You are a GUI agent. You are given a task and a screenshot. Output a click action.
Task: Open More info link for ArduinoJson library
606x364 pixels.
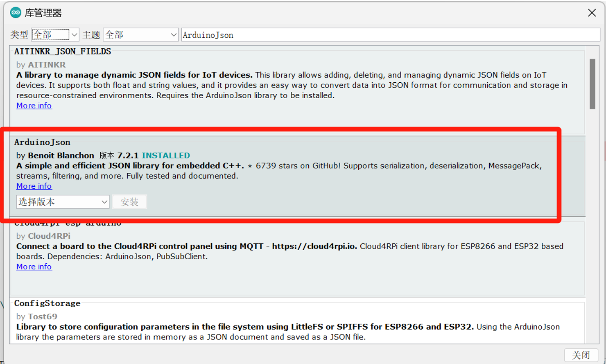coord(34,186)
